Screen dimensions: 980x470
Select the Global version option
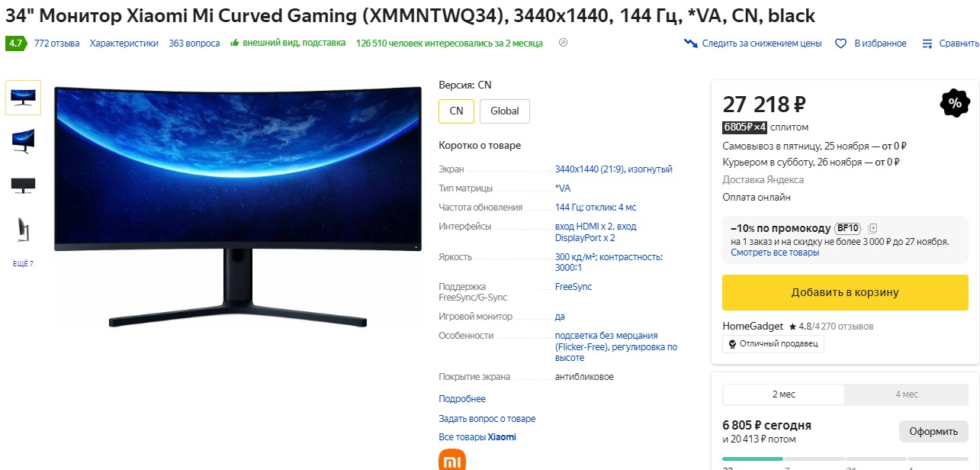[505, 111]
